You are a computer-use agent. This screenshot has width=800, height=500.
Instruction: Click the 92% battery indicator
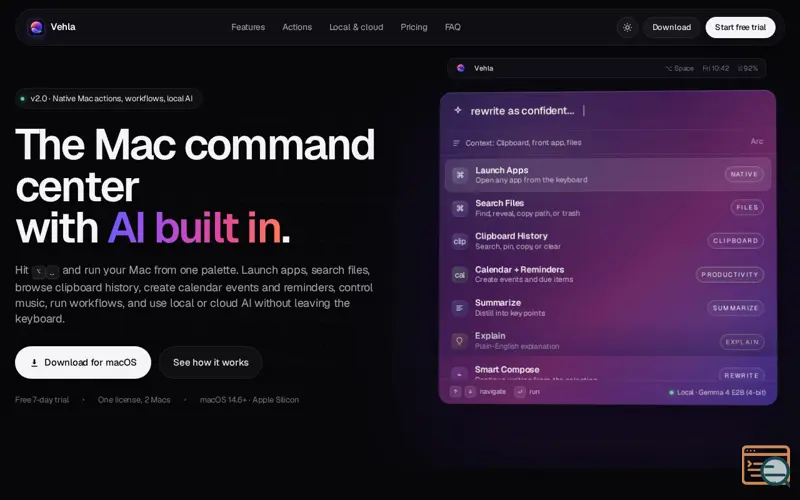coord(748,68)
